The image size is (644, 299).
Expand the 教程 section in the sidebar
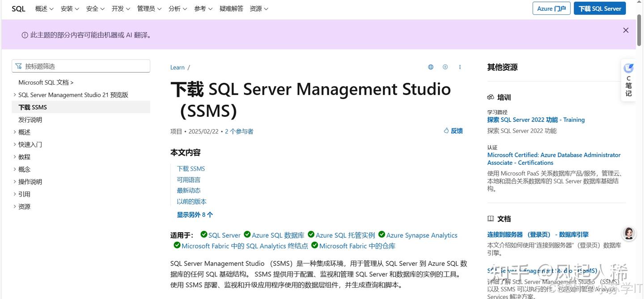point(24,157)
